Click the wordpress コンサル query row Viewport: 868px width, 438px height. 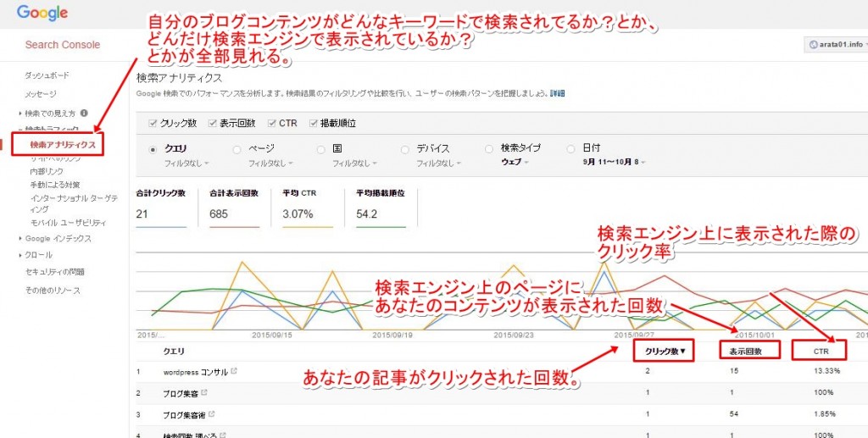point(502,372)
